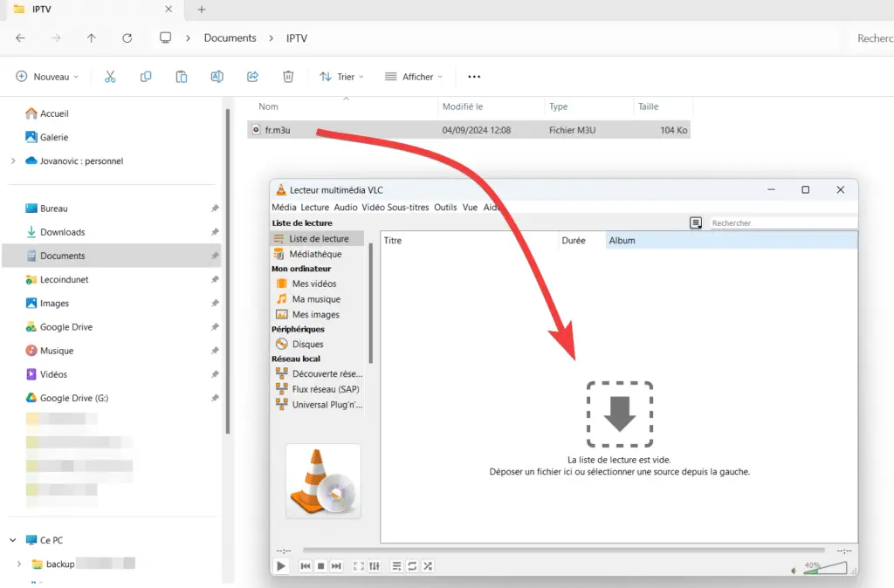The width and height of the screenshot is (894, 588).
Task: Click the Explorer delete trash icon
Action: coord(288,77)
